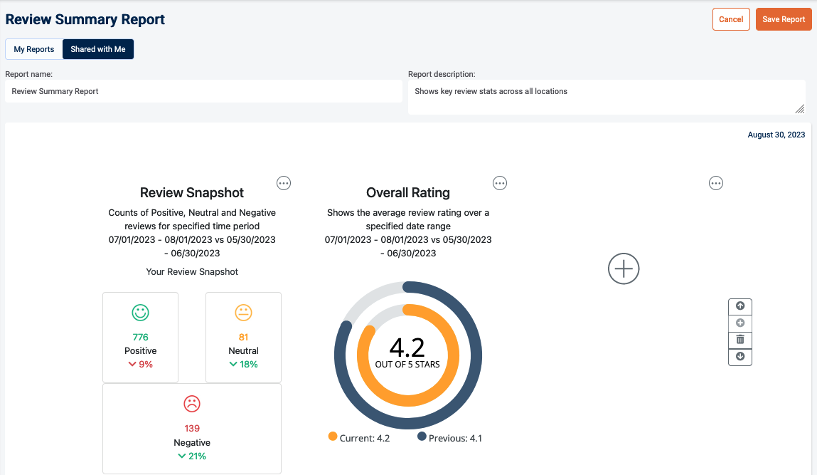Click the dark blue Previous: 4.1 legend dot

(x=422, y=437)
